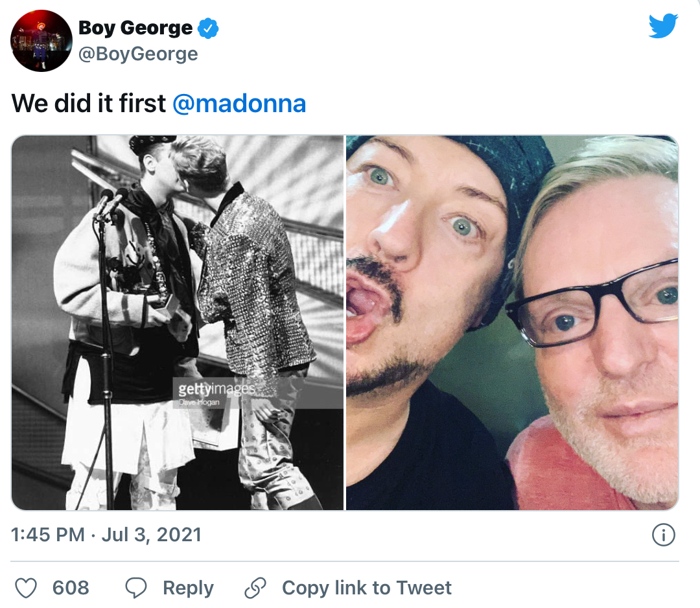Click the Boy George display name
The image size is (700, 608).
(135, 28)
